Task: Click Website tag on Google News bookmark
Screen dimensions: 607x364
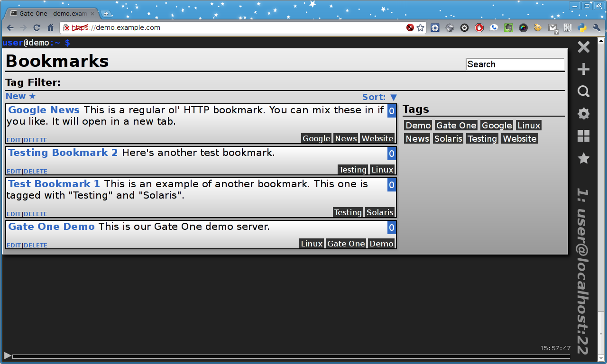Action: [377, 138]
